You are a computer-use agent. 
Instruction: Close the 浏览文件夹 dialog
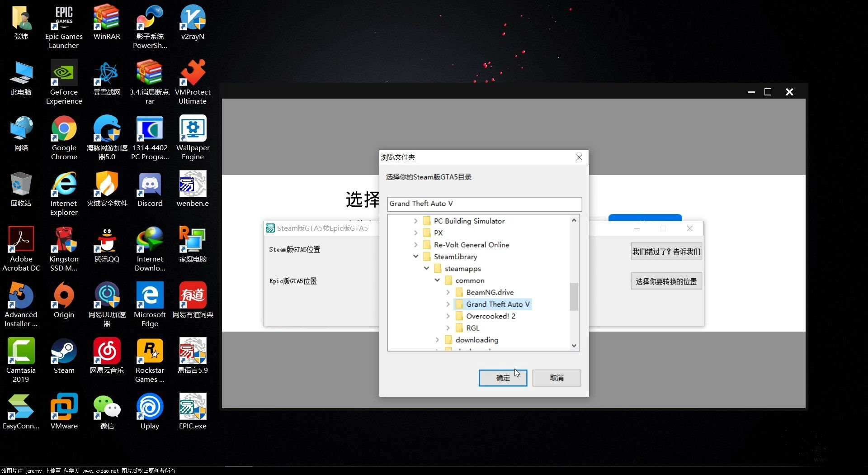(x=579, y=157)
